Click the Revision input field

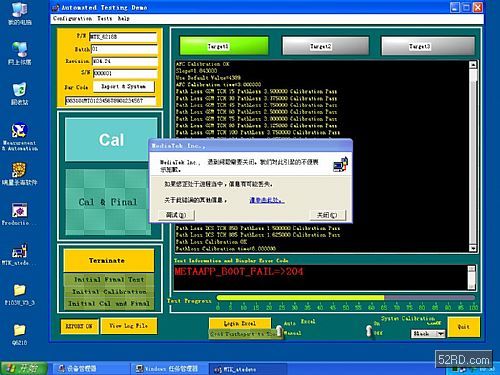coord(124,61)
